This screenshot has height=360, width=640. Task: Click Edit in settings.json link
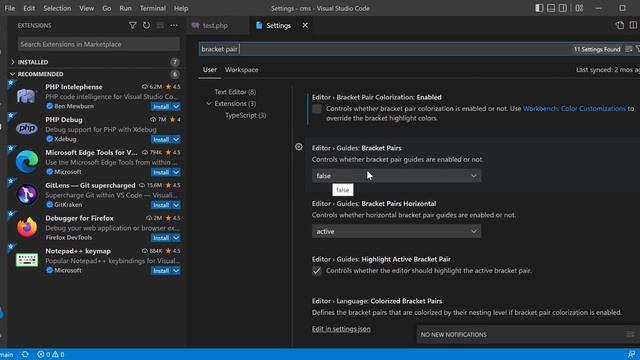click(341, 329)
